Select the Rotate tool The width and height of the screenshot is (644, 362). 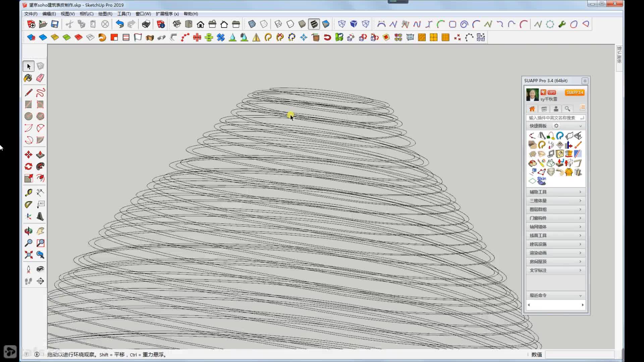click(29, 166)
